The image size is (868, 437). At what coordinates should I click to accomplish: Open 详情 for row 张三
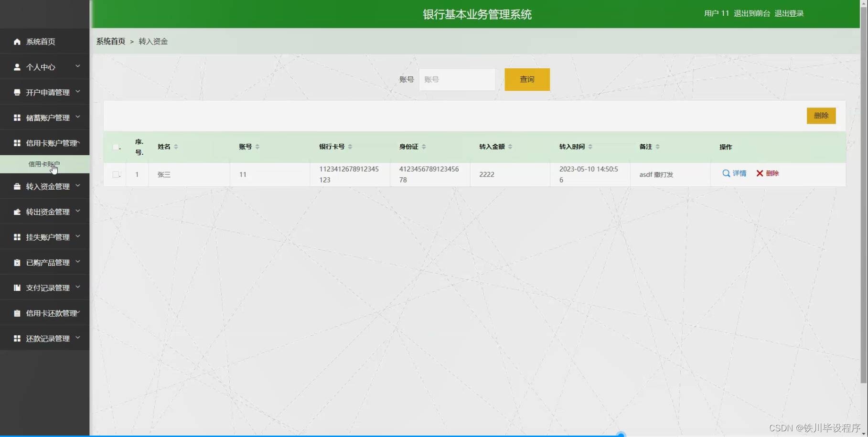coord(734,173)
